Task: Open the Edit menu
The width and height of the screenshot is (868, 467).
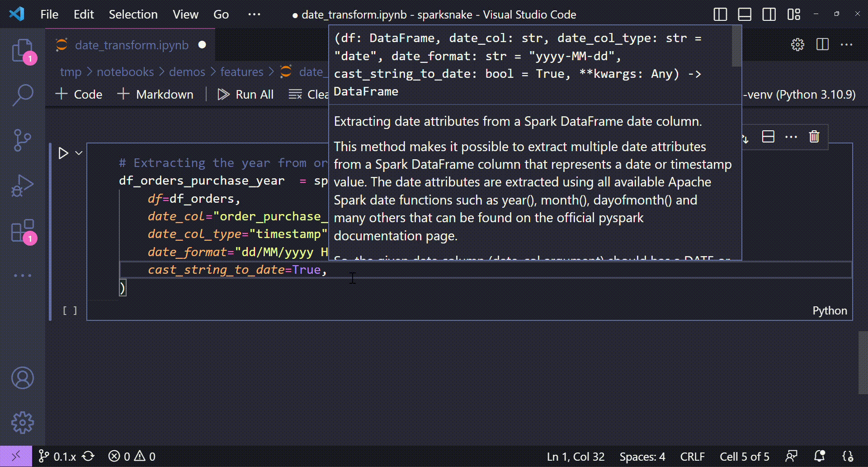Action: tap(84, 14)
